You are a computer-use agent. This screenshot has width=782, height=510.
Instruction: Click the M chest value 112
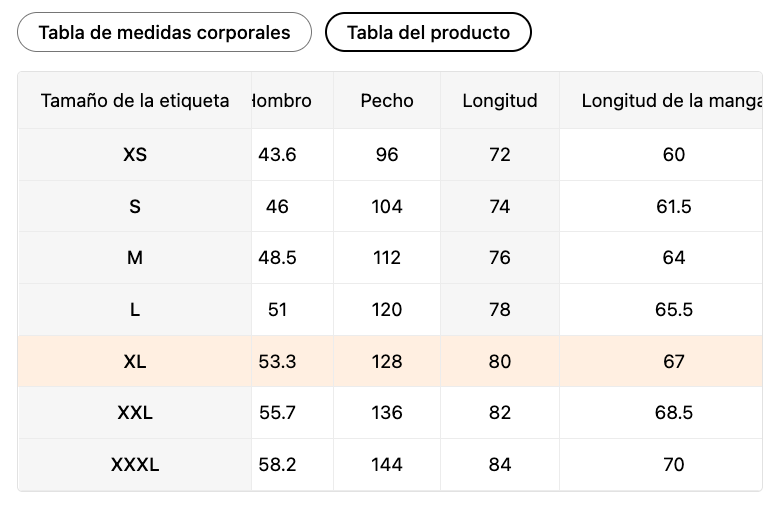pos(387,258)
